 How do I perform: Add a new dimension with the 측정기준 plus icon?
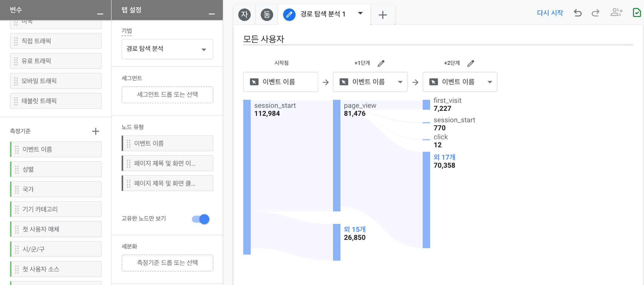(x=96, y=131)
